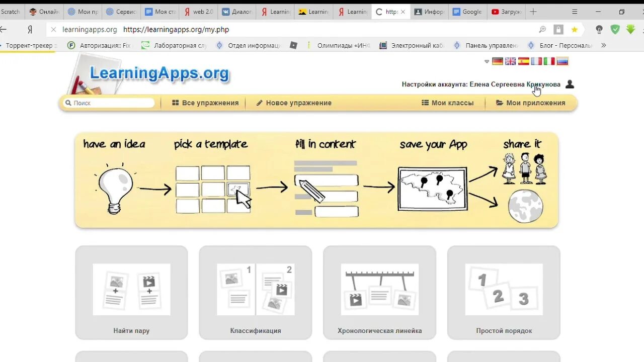Switch to the Онлайн tab
The width and height of the screenshot is (644, 362).
click(44, 12)
